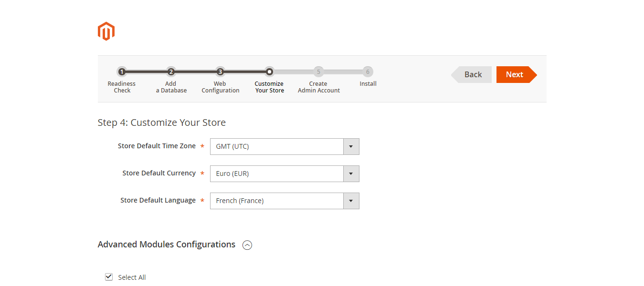The image size is (644, 286).
Task: Open the Store Default Currency dropdown
Action: coord(351,174)
